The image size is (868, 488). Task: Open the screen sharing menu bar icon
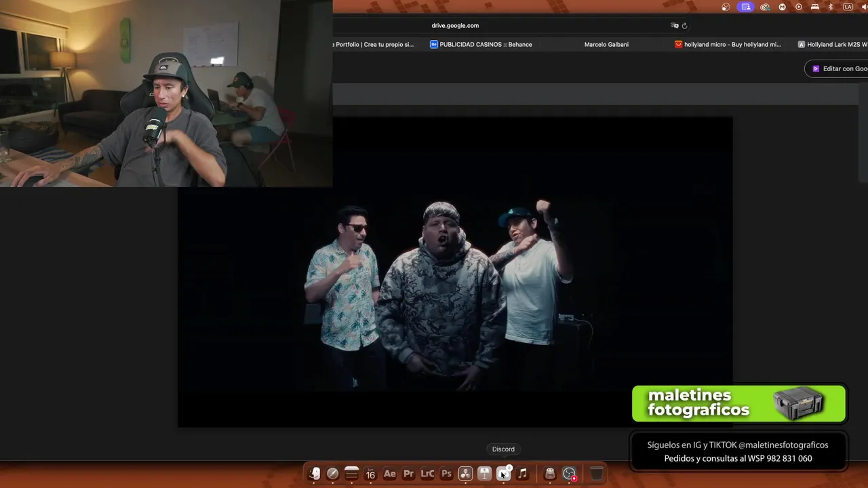[746, 7]
